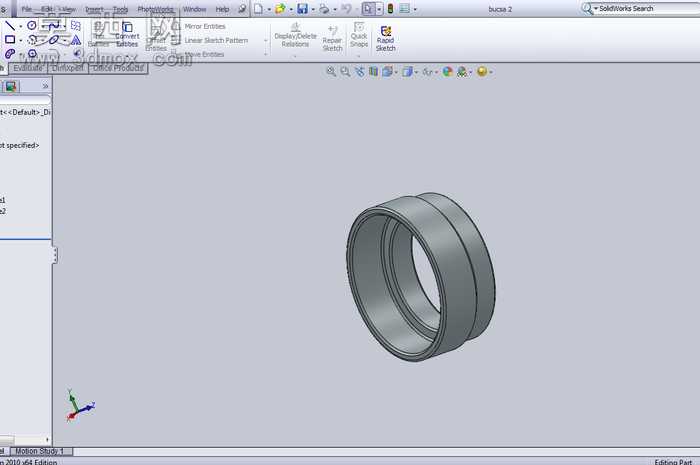Open the Insert menu
Viewport: 700px width, 465px height.
click(94, 9)
